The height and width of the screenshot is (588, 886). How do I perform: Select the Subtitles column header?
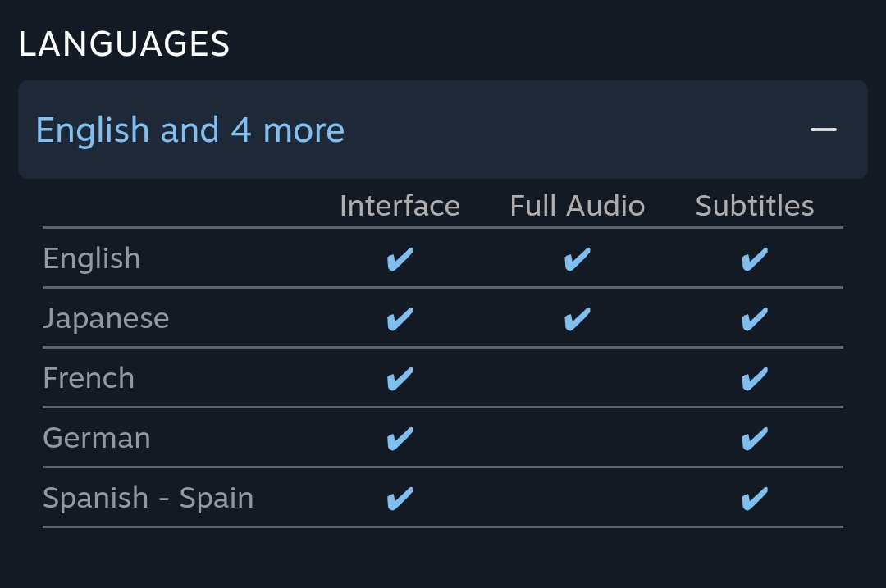(x=755, y=206)
